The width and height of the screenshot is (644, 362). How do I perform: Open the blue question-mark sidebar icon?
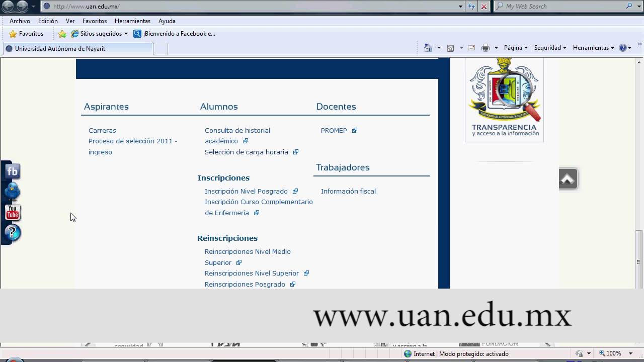12,233
